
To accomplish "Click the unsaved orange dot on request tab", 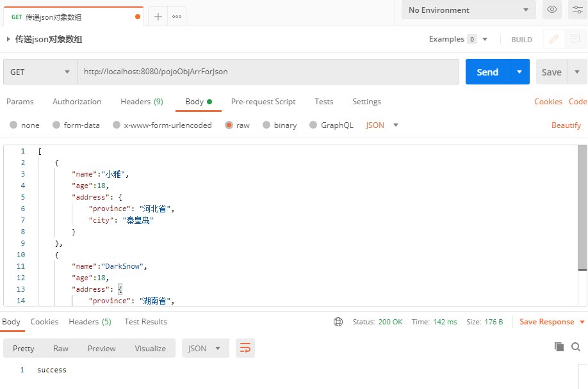I will 138,17.
